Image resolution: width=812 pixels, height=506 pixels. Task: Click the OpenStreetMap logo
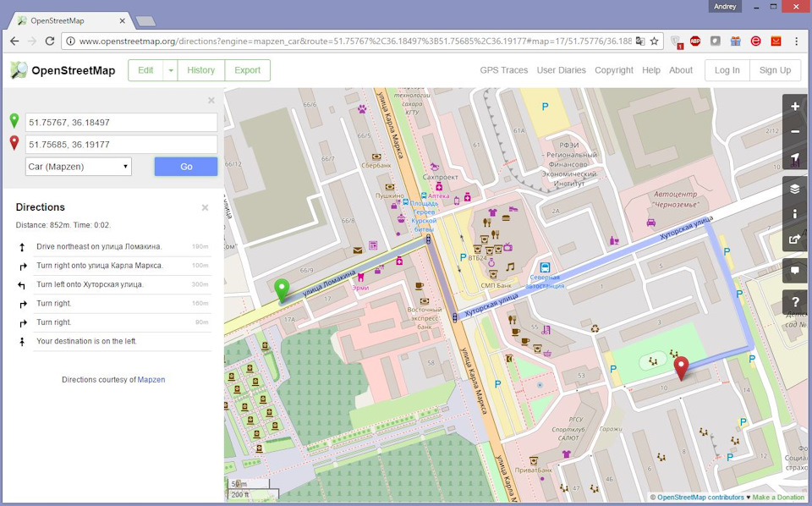coord(63,70)
